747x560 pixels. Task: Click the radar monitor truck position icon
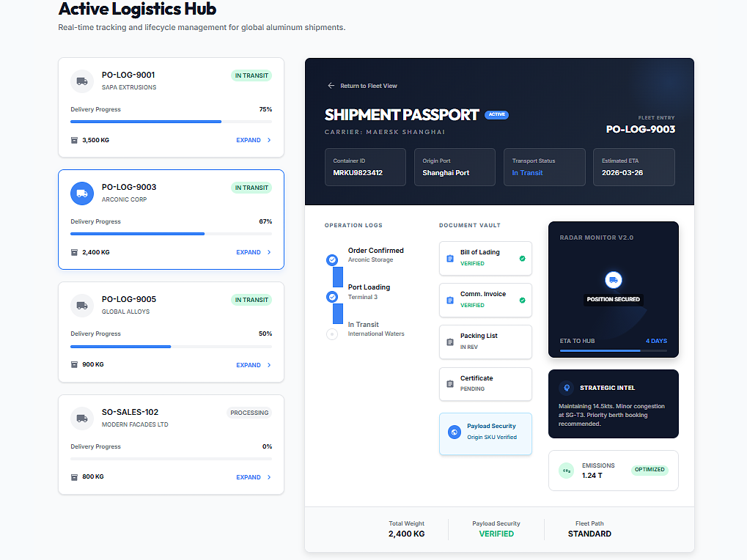[x=613, y=279]
